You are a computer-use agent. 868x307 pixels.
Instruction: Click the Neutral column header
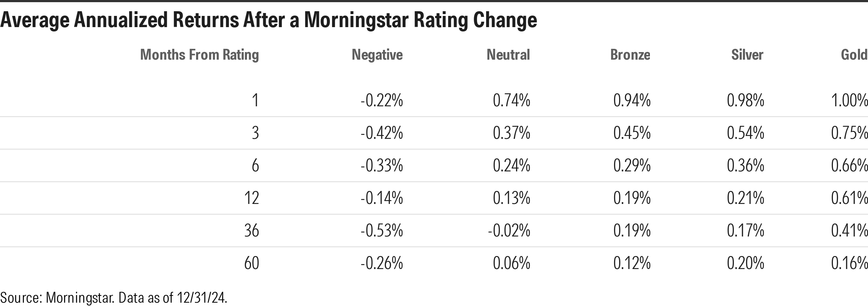pos(508,55)
